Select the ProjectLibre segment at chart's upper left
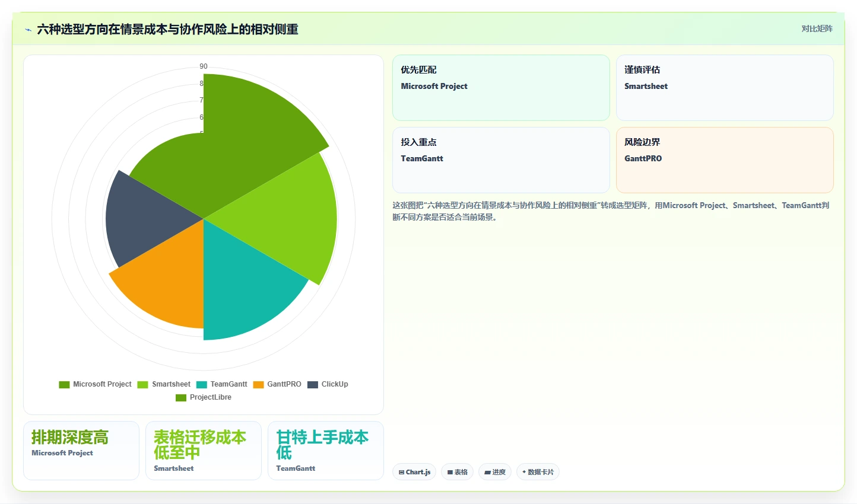Viewport: 857px width, 504px height. pyautogui.click(x=175, y=172)
